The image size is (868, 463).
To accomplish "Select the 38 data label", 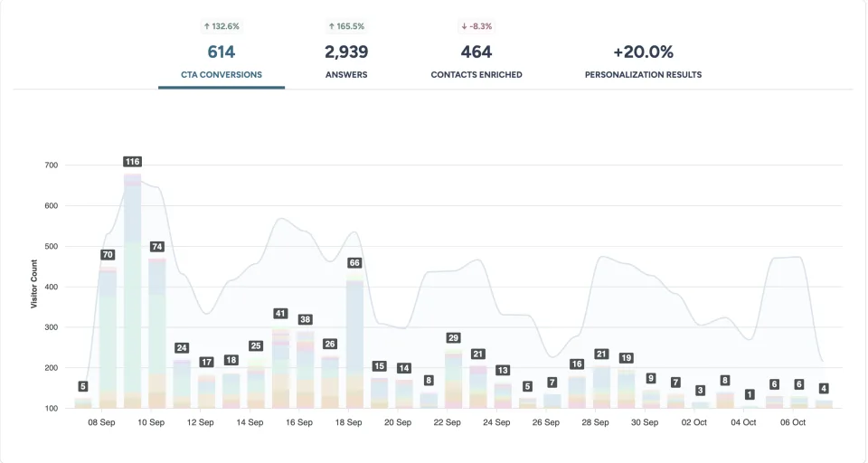I will tap(305, 319).
